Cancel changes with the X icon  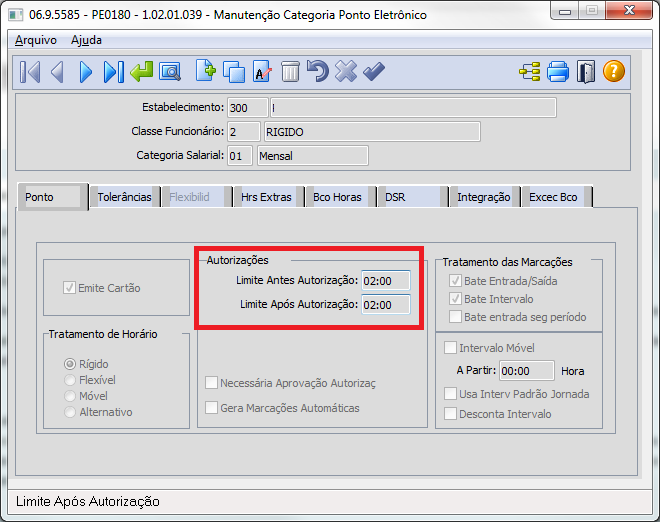(x=346, y=72)
